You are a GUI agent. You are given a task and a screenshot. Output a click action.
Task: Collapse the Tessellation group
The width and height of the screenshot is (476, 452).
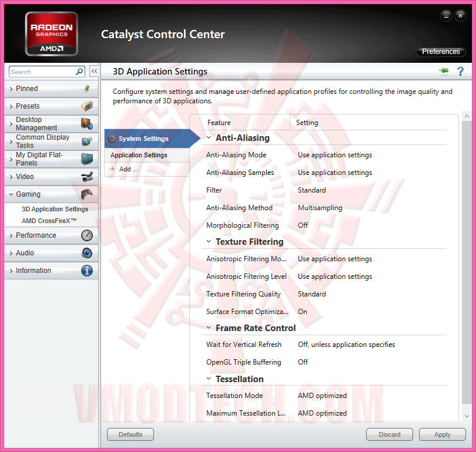point(209,379)
